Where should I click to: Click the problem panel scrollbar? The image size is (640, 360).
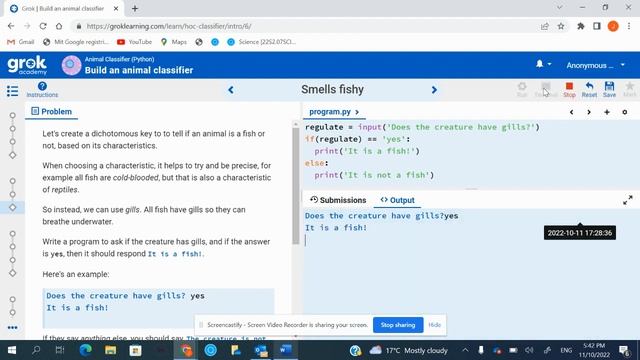coord(296,186)
